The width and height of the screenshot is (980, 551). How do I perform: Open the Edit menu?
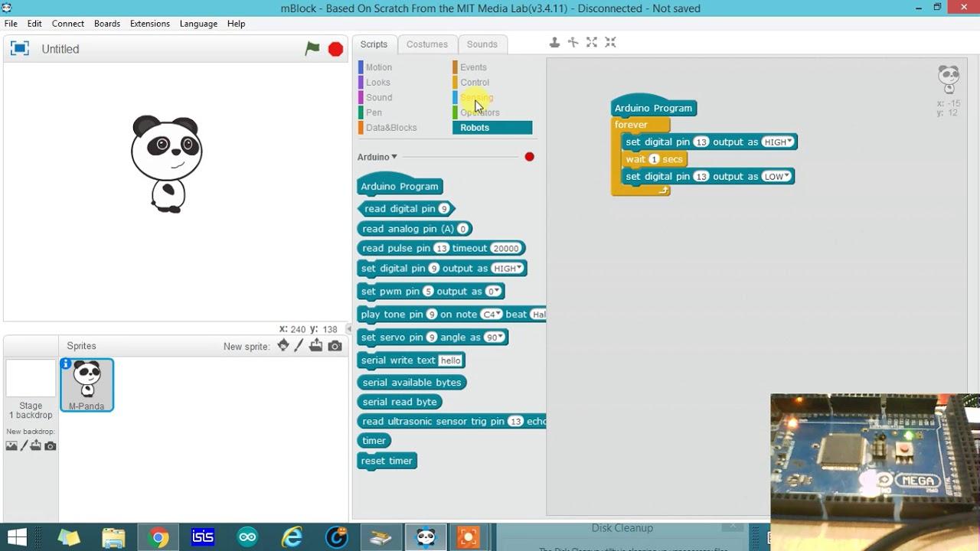(x=34, y=24)
